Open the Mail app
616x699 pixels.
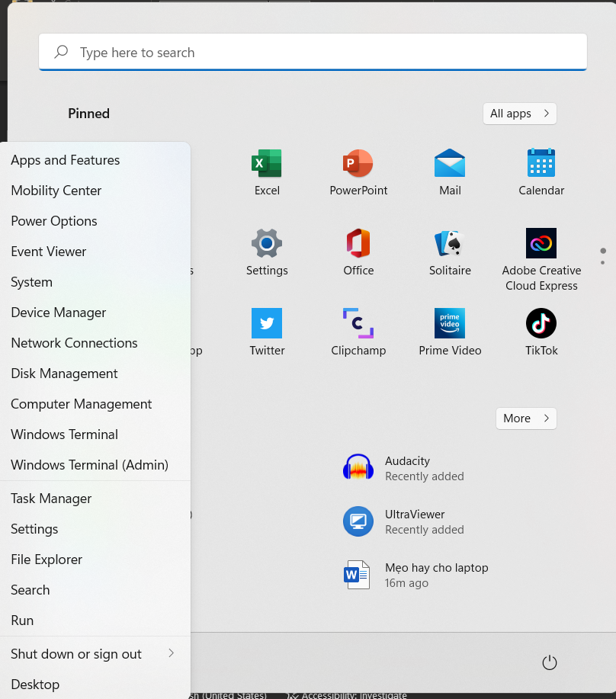point(450,172)
